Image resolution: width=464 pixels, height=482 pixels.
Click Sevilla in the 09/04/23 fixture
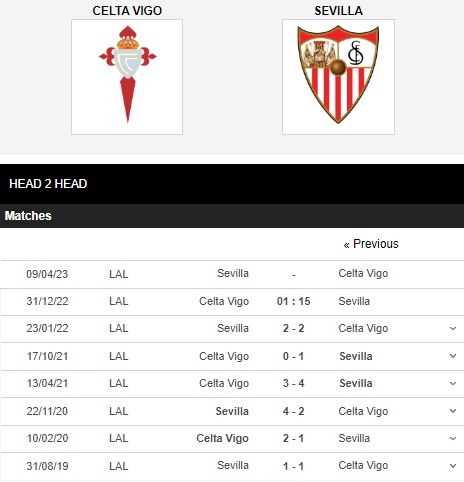(x=233, y=273)
